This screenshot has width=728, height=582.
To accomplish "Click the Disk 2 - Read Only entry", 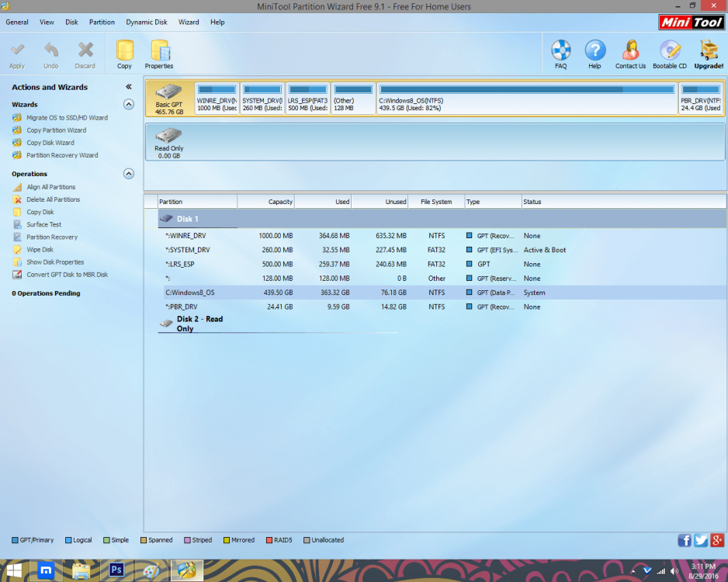I will pos(199,324).
